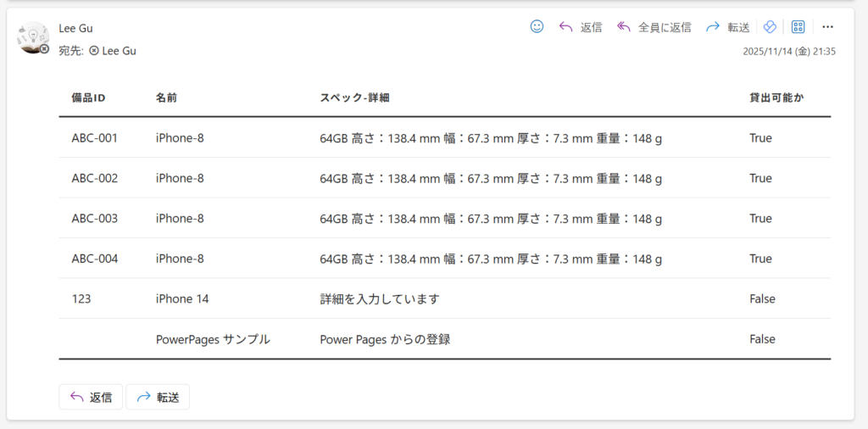Click the 2025/11/14 received timestamp
This screenshot has width=868, height=429.
click(789, 52)
